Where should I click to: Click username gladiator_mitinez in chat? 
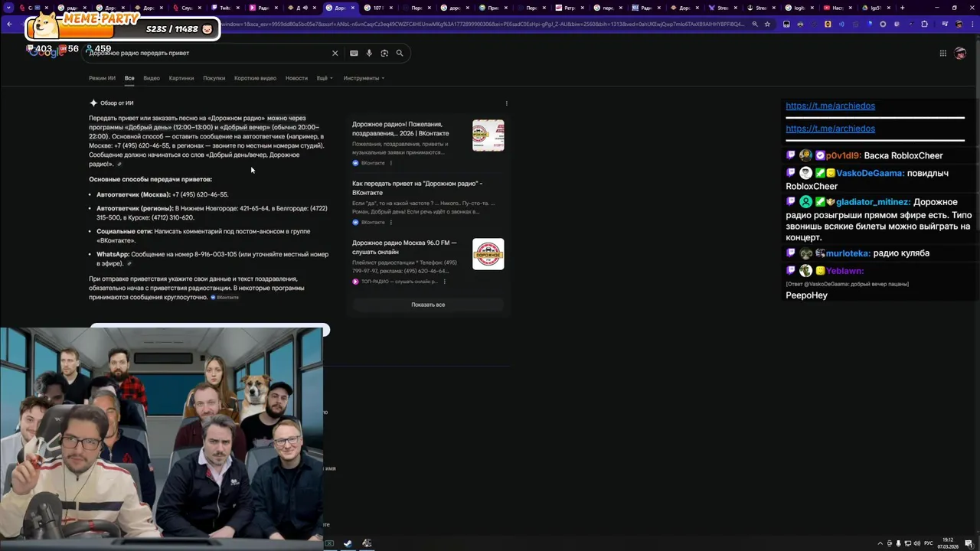pyautogui.click(x=874, y=202)
